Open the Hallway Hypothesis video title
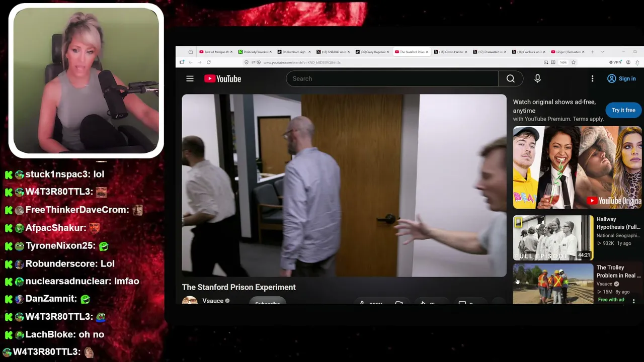 coord(618,223)
